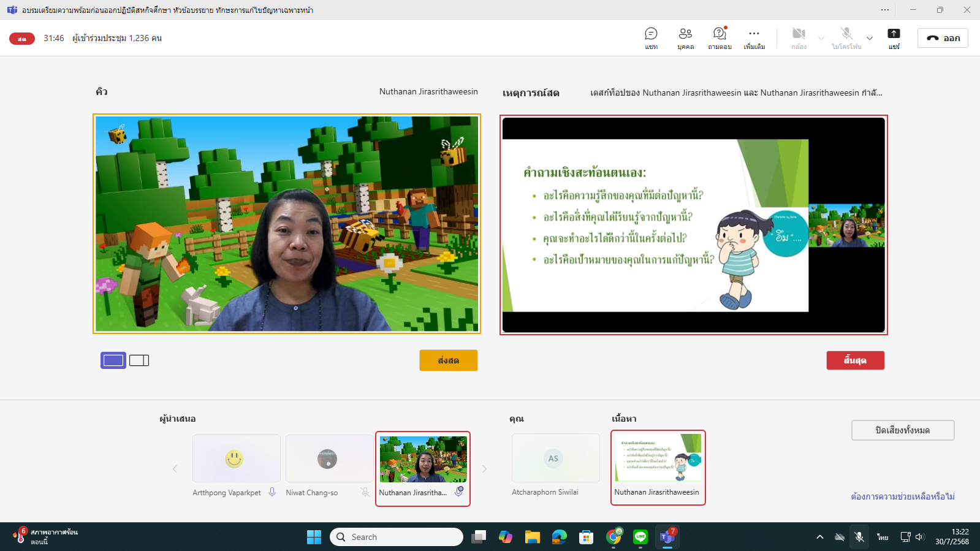
Task: Click Niwat Chang-so's muted microphone icon
Action: (365, 492)
